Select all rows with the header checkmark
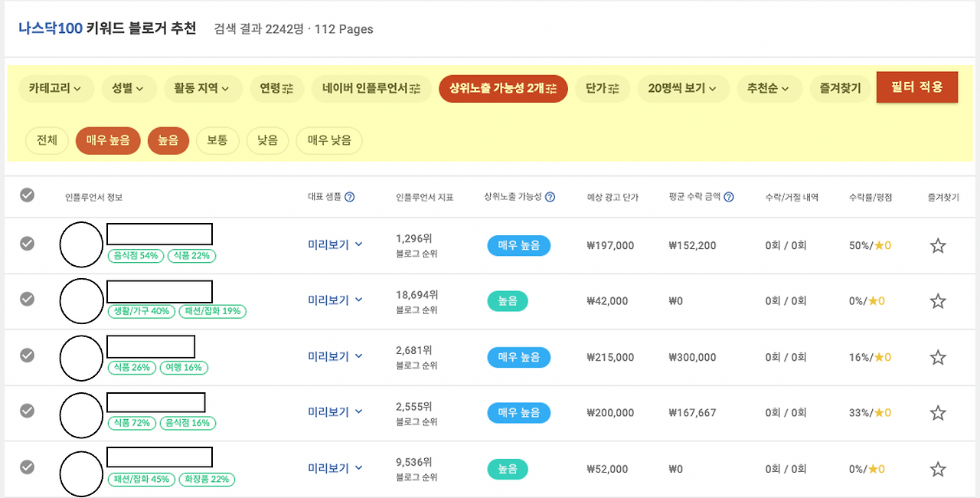This screenshot has width=980, height=498. click(27, 195)
